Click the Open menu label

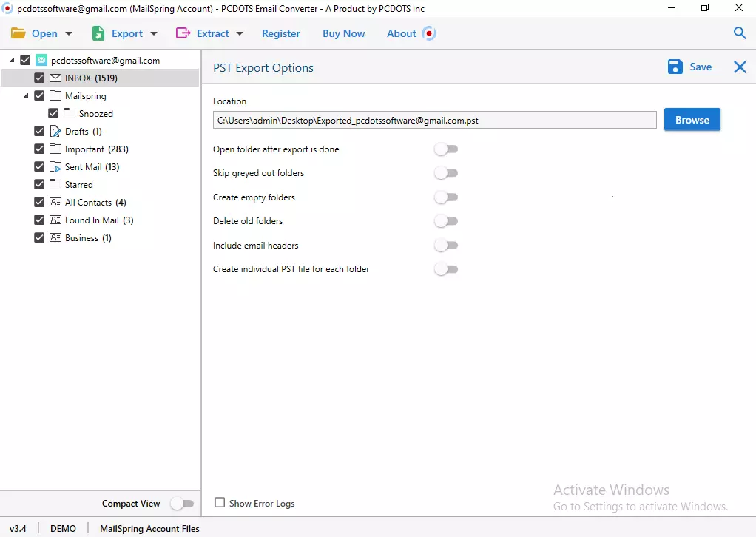(x=44, y=34)
